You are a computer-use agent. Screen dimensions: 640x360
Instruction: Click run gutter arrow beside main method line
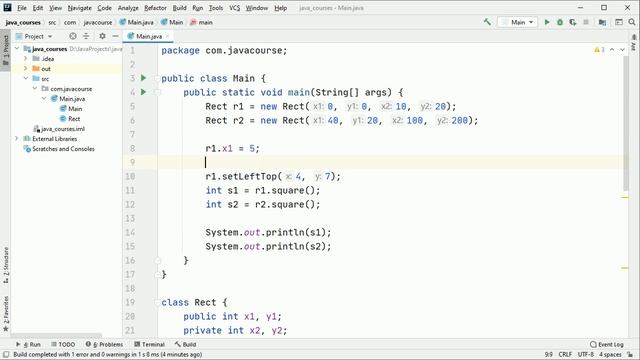pos(143,92)
